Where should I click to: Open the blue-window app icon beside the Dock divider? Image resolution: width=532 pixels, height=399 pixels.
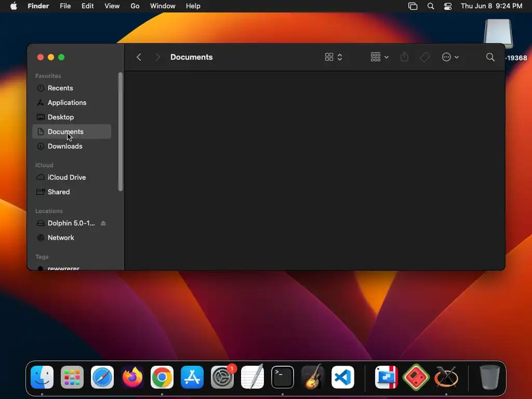(386, 377)
